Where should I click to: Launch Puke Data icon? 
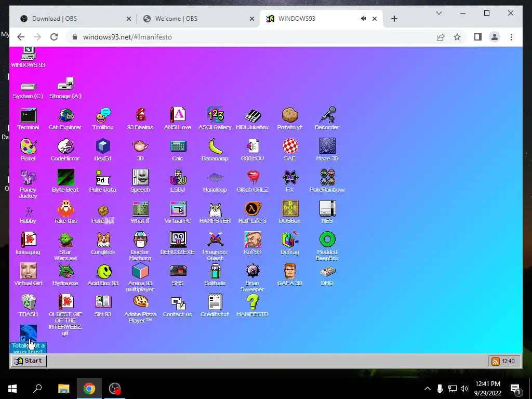[x=103, y=181]
